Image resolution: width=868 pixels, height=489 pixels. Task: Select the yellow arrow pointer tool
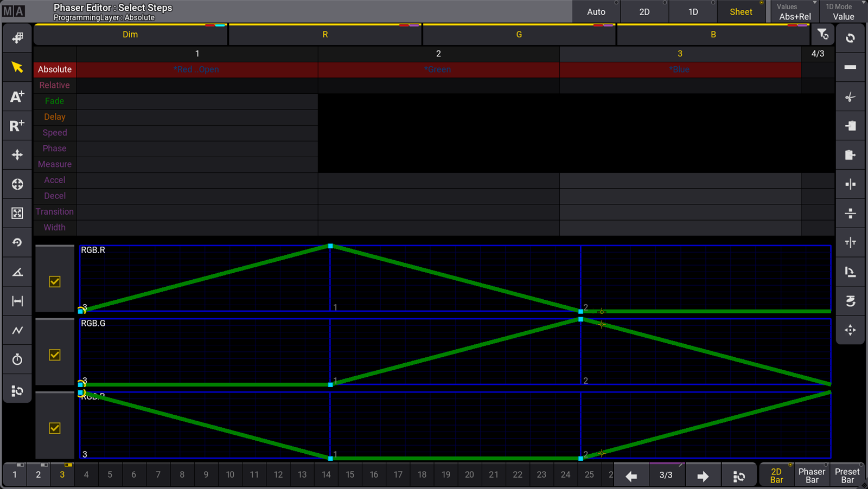17,67
